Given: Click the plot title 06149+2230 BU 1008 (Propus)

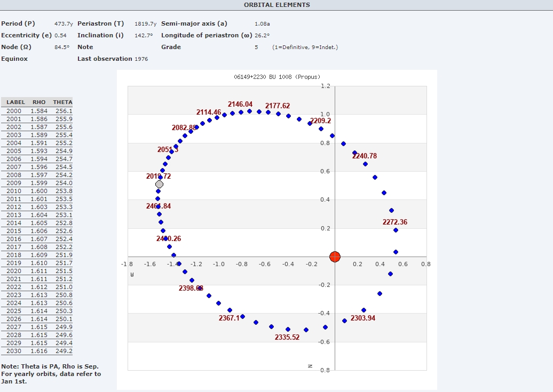Looking at the screenshot, I should click(277, 77).
